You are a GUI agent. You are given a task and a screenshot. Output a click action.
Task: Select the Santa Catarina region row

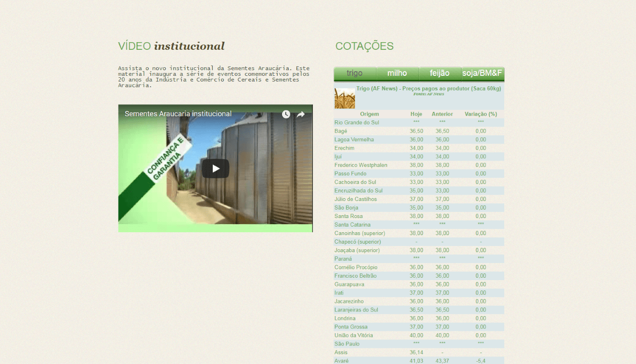click(419, 225)
